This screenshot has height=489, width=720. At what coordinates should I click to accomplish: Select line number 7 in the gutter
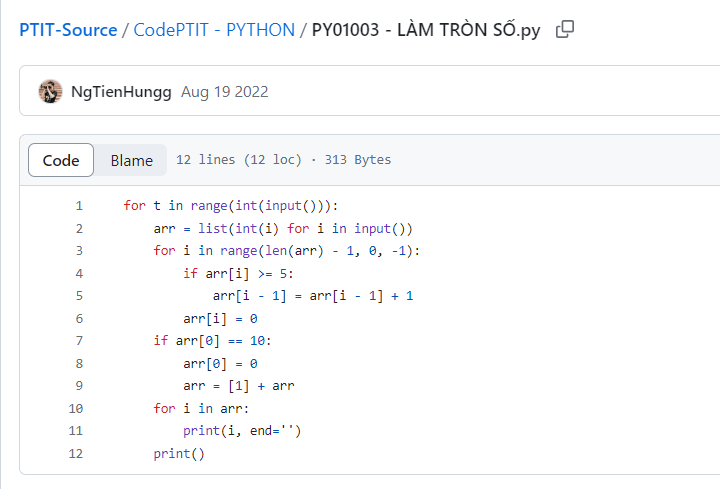79,341
